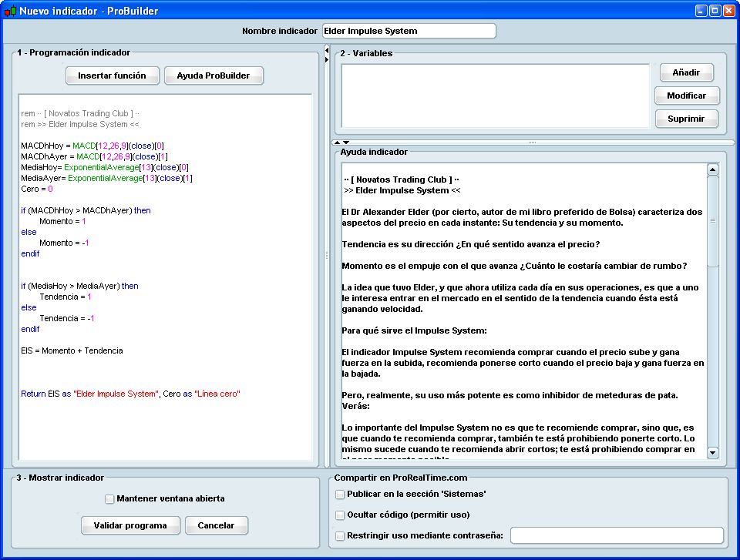Click the 'Tendencia = -1' code line
The image size is (740, 560).
coord(67,318)
